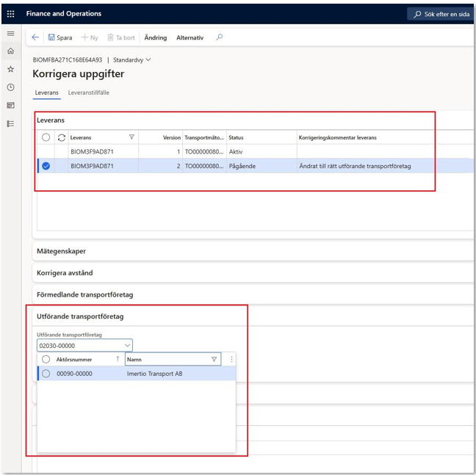Go to Home in the sidebar
Image resolution: width=476 pixels, height=475 pixels.
tap(10, 51)
